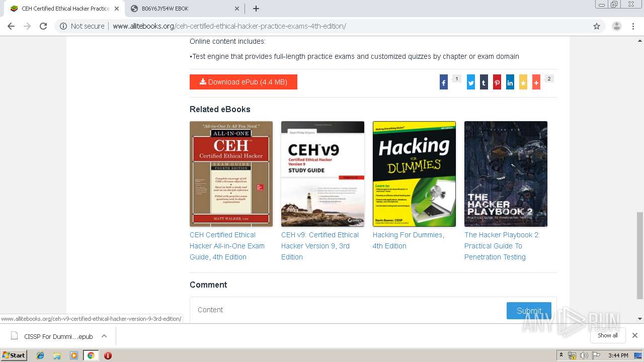View the Not secure site info

pos(82,26)
